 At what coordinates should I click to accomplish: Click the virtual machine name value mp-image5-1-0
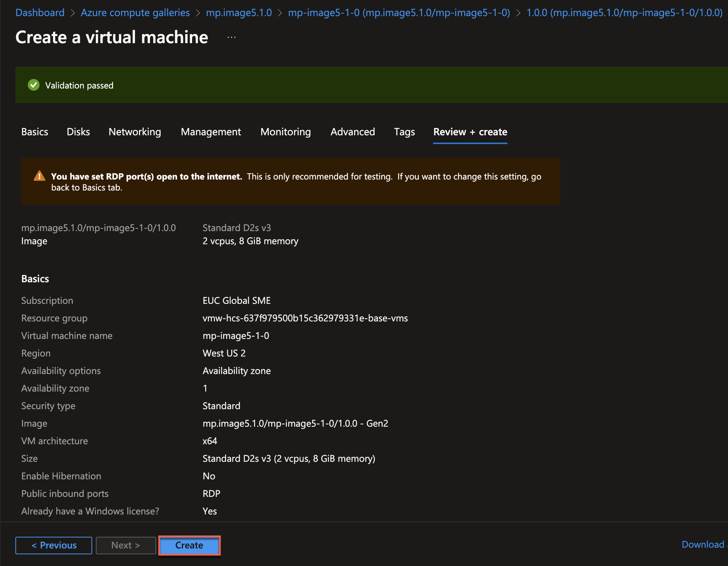click(236, 336)
